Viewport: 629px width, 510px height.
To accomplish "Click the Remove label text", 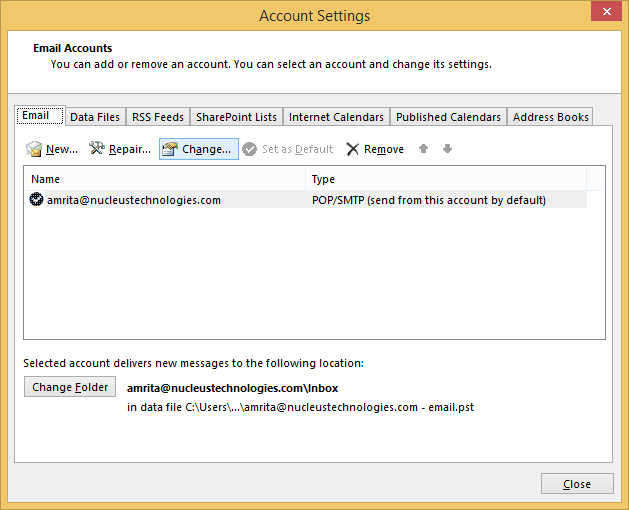I will click(x=383, y=149).
